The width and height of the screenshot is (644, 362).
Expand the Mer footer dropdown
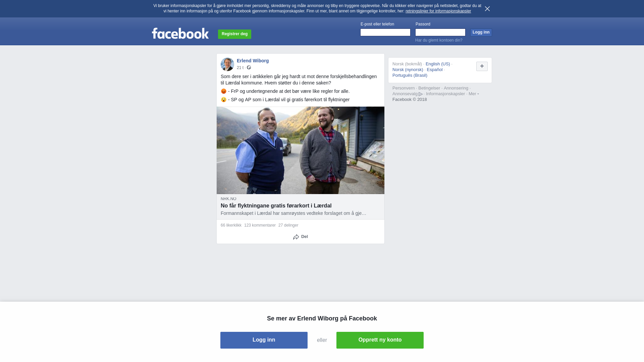(x=474, y=94)
